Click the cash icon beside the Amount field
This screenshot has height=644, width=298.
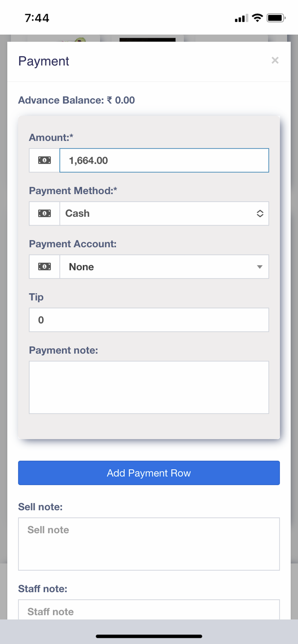(44, 160)
